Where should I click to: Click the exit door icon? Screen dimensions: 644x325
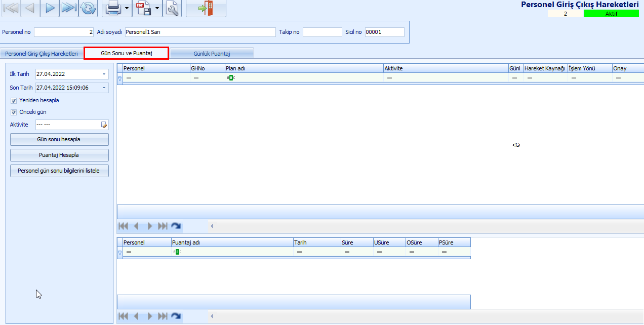(x=206, y=8)
